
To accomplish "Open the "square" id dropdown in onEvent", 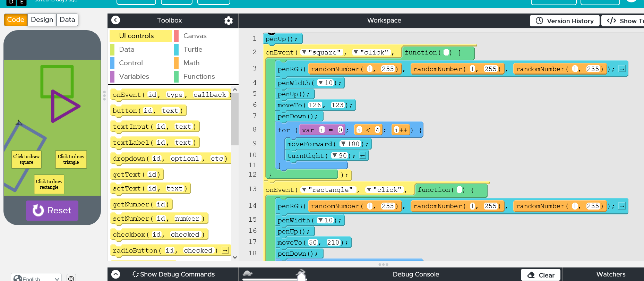I will (304, 52).
